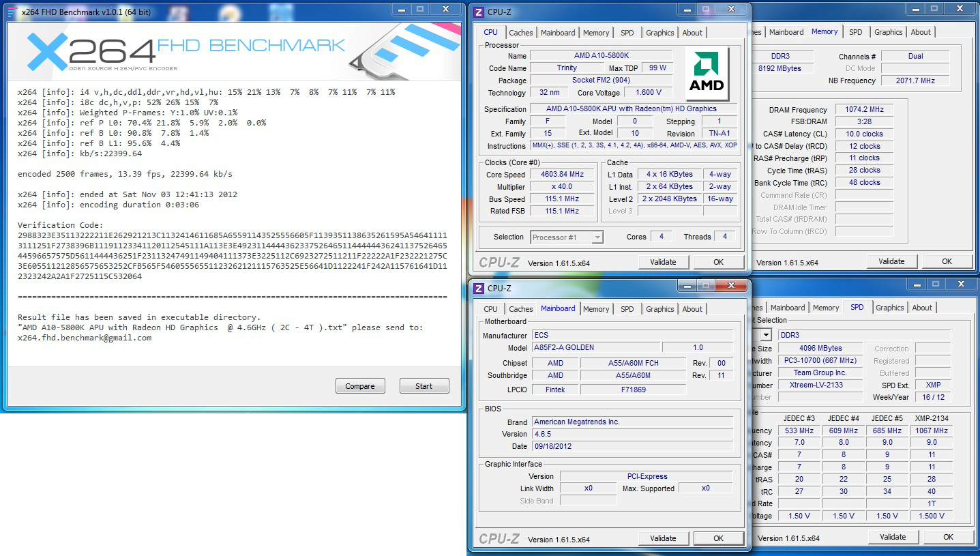Click the Start button in x264 Benchmark
Viewport: 980px width, 556px height.
tap(424, 386)
